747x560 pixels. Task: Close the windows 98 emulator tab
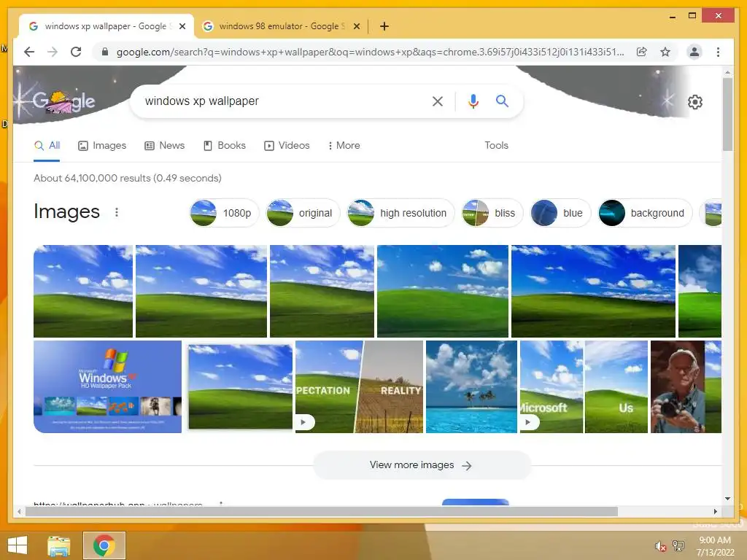(x=356, y=26)
